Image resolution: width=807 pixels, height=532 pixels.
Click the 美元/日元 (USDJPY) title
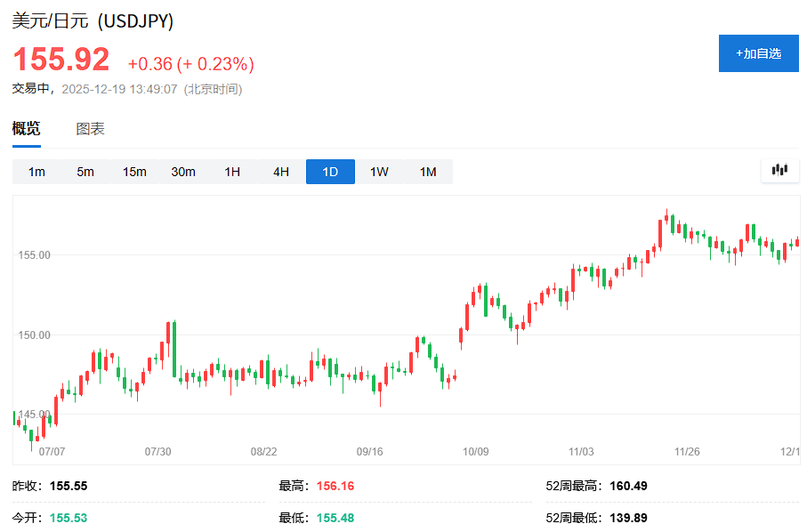(93, 21)
